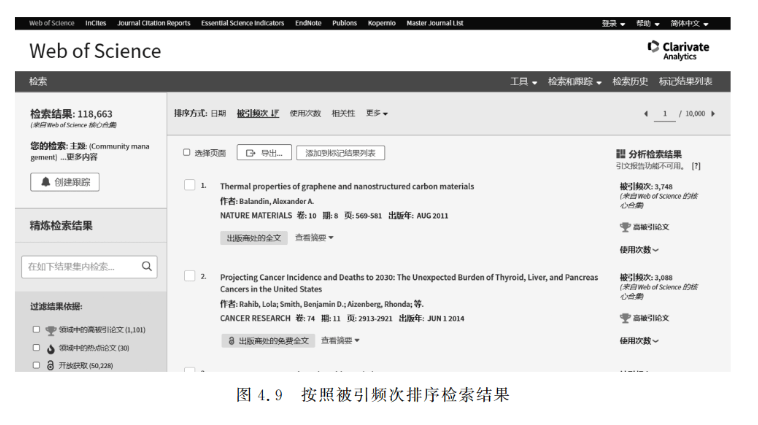The width and height of the screenshot is (758, 425).
Task: Open the 帮助 dropdown
Action: (648, 23)
